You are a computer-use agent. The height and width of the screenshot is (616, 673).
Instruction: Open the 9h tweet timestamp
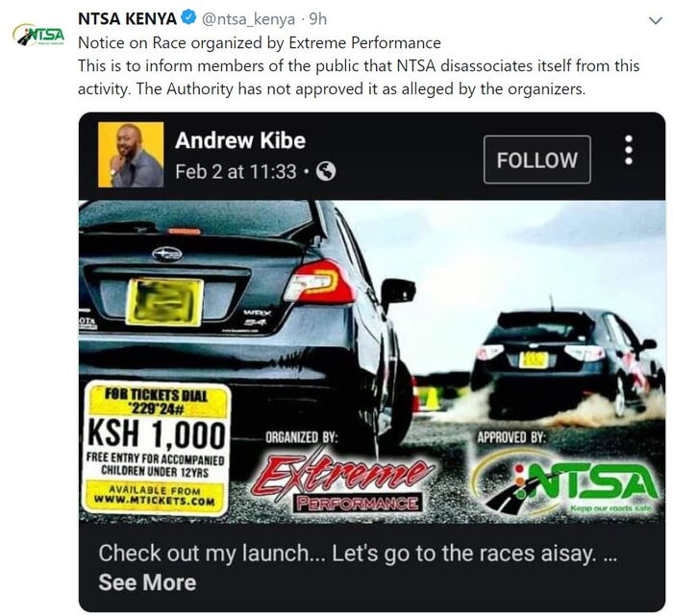(318, 19)
